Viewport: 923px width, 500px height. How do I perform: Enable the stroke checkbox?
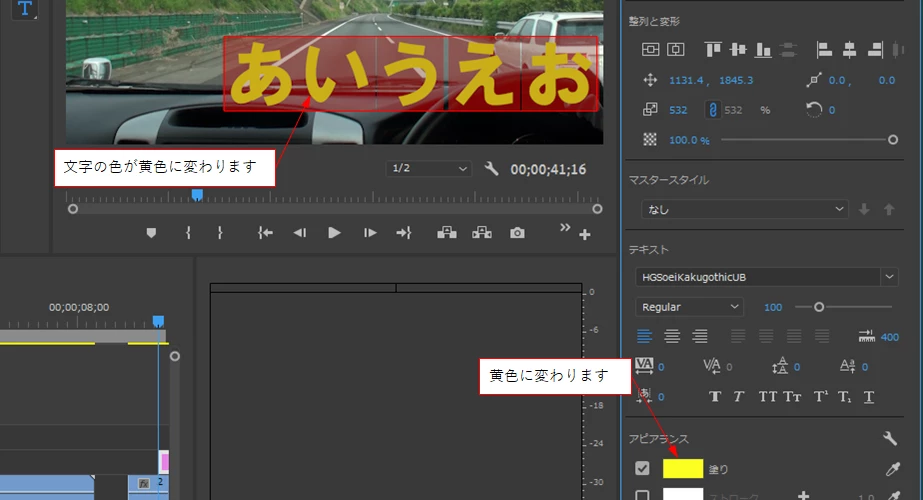click(642, 495)
